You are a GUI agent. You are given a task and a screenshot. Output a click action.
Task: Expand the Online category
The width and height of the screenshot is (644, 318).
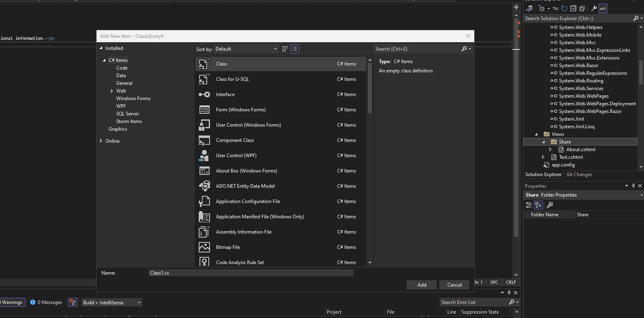click(101, 141)
